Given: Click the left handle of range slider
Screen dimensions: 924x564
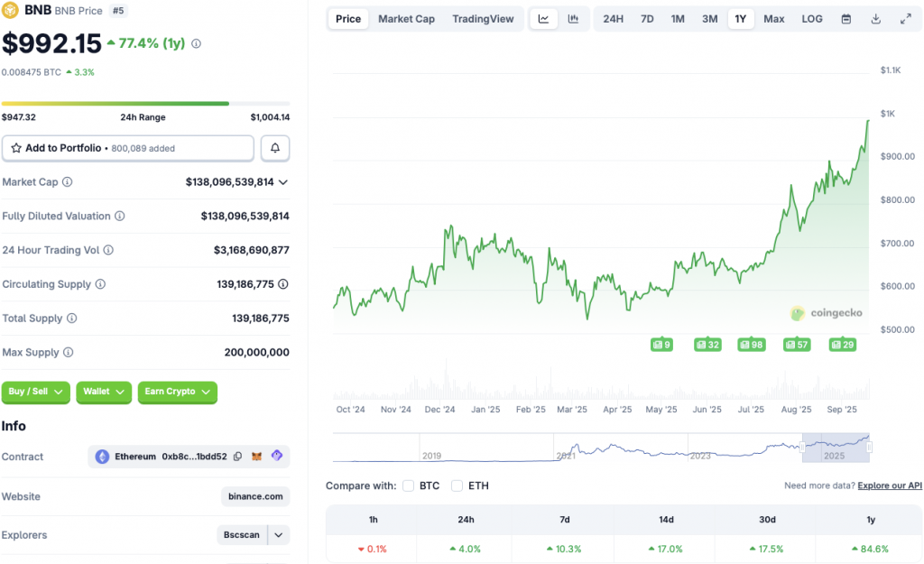Looking at the screenshot, I should (802, 447).
